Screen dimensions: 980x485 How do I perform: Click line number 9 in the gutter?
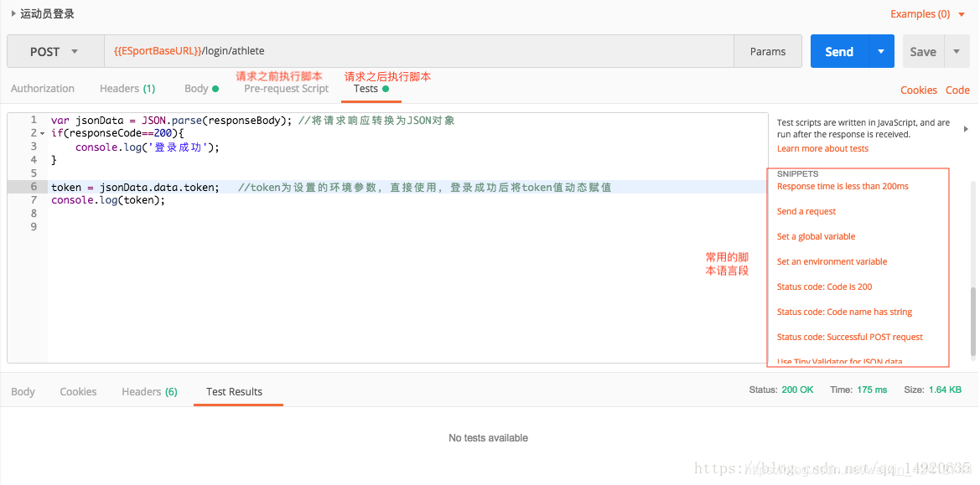34,226
